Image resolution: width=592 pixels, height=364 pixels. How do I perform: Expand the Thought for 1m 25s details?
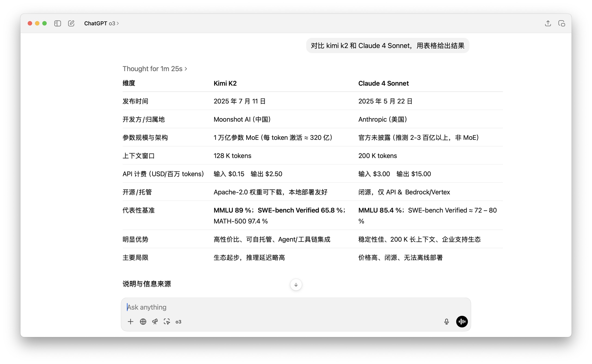[155, 69]
